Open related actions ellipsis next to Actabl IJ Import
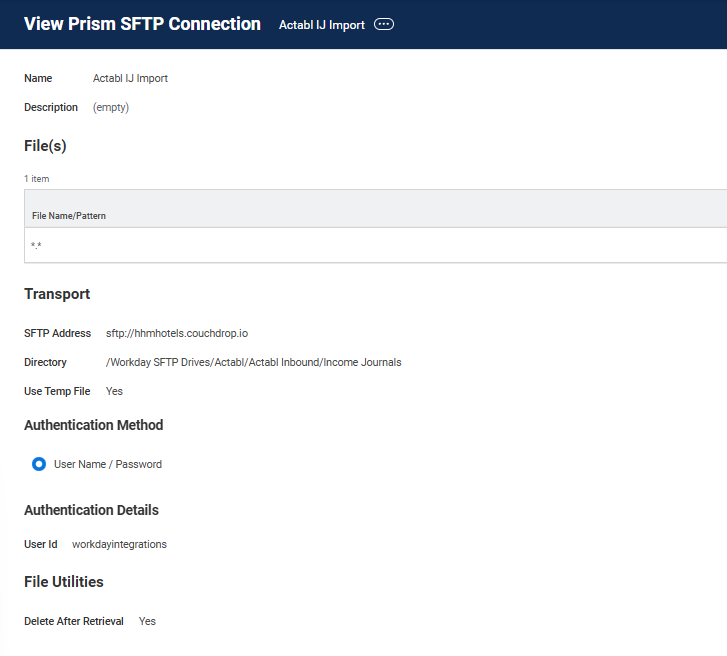Screen dimensions: 727x656 tap(384, 25)
